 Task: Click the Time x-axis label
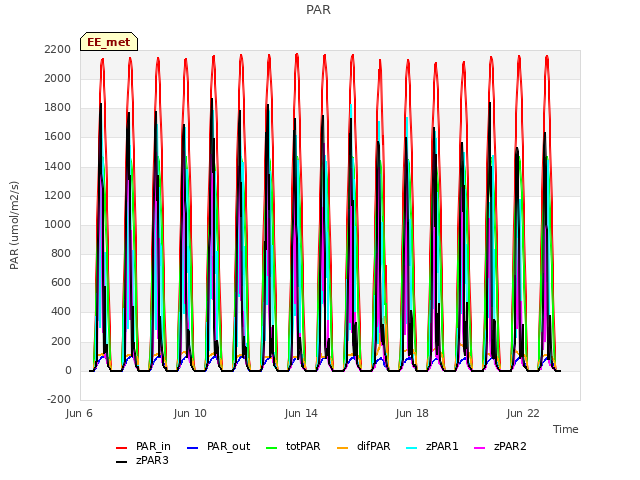566,429
